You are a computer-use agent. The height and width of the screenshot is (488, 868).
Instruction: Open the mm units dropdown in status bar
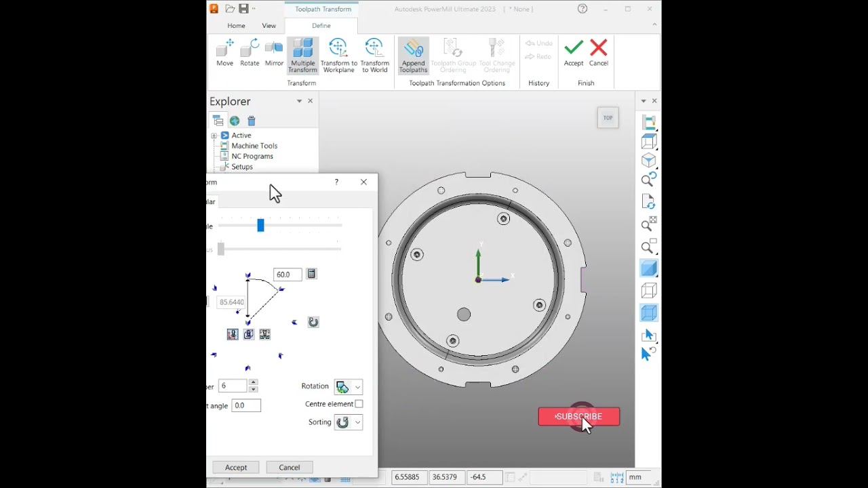point(639,477)
